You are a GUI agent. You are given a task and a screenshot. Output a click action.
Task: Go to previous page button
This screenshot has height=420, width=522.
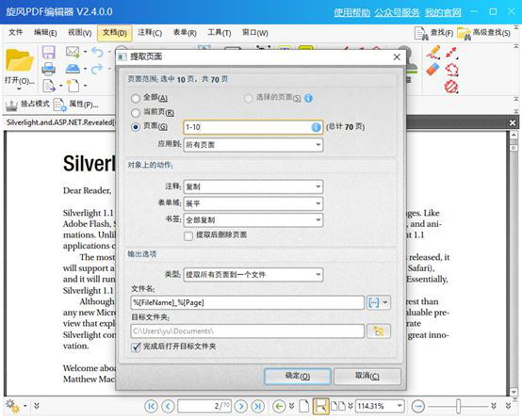(168, 406)
